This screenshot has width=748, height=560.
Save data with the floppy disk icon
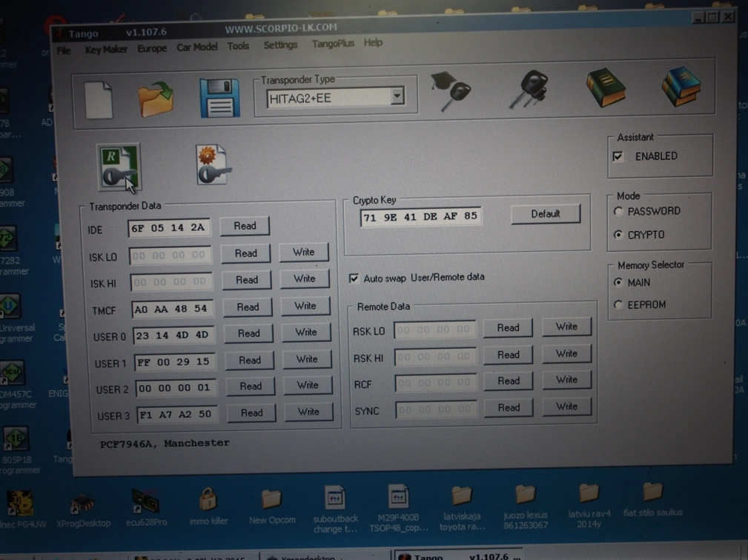pyautogui.click(x=219, y=99)
